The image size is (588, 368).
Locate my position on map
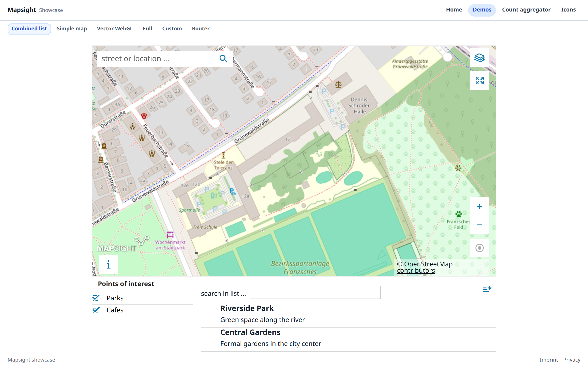[479, 248]
